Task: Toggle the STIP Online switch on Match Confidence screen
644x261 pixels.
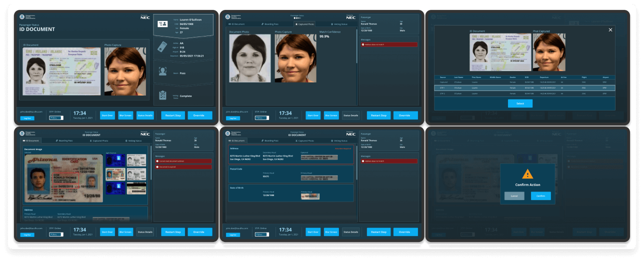Action: [262, 118]
